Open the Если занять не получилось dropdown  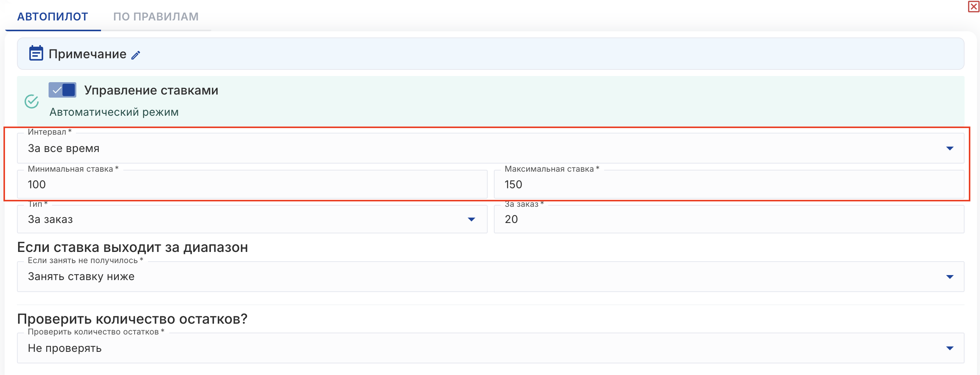click(490, 277)
